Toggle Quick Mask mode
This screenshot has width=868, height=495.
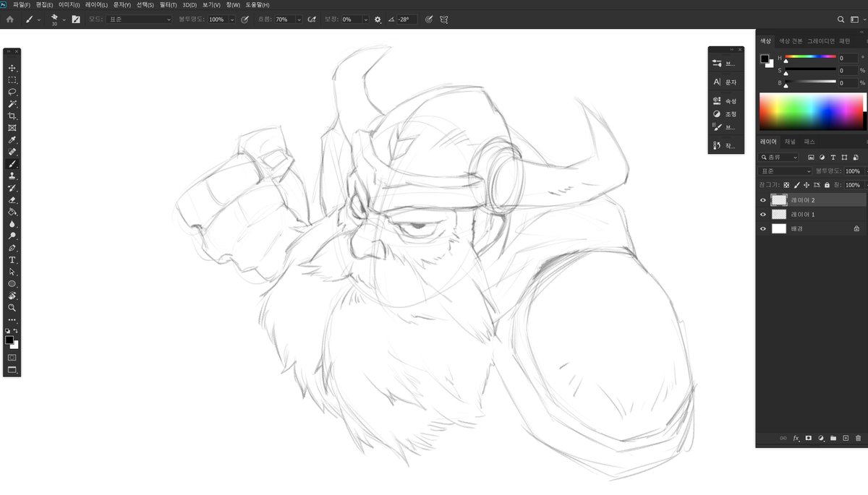pyautogui.click(x=12, y=358)
